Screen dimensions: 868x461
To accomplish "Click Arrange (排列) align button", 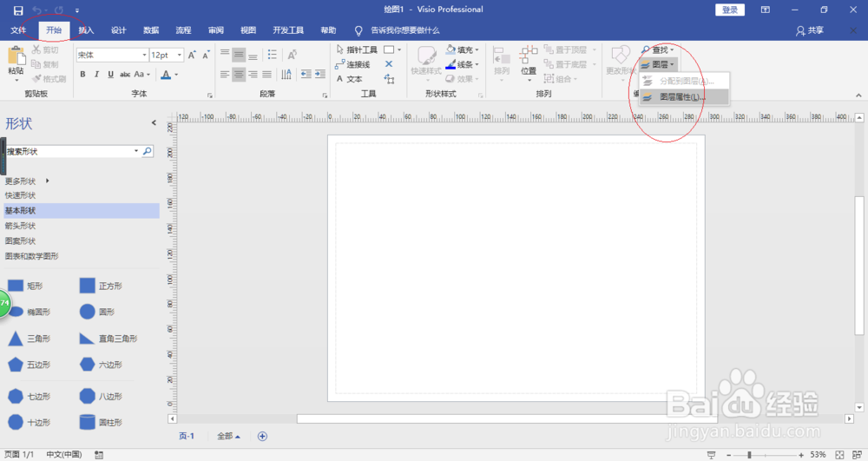I will coord(502,63).
